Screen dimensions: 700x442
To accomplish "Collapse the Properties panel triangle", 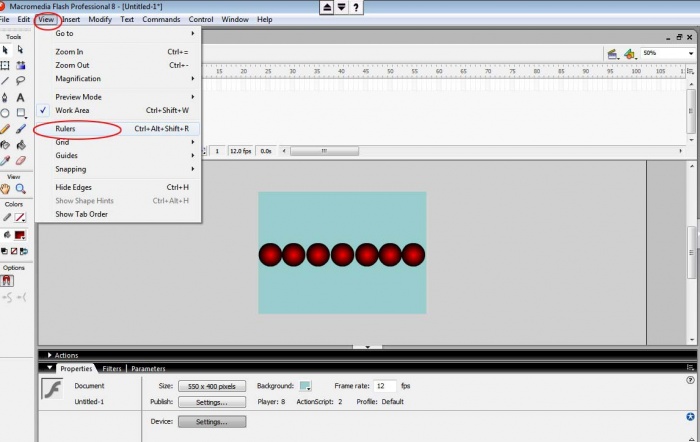I will pyautogui.click(x=49, y=368).
